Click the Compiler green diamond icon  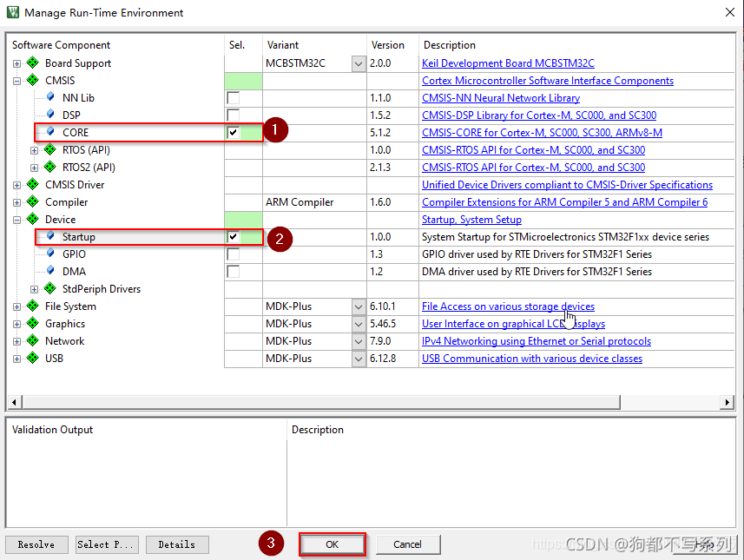[33, 201]
